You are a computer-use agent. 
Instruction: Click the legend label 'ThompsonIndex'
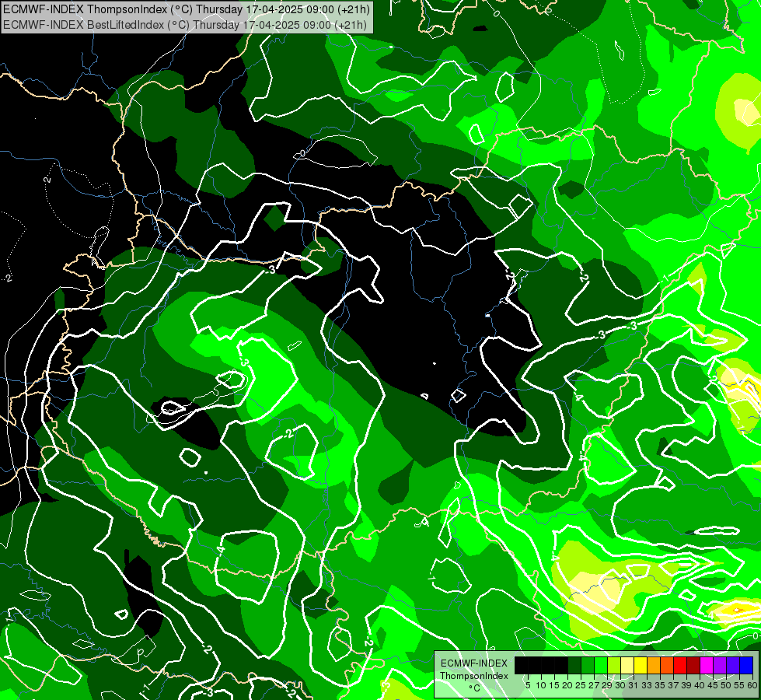pyautogui.click(x=474, y=676)
